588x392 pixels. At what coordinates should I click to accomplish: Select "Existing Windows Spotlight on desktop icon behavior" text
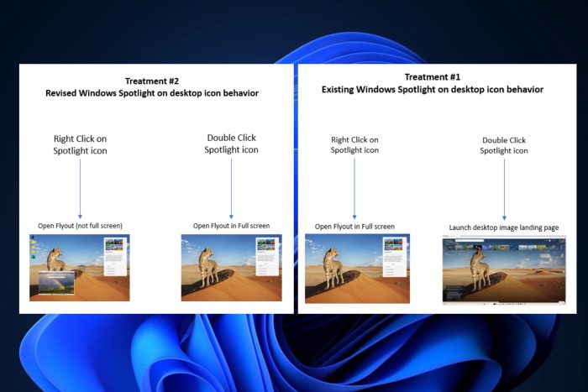tap(433, 89)
